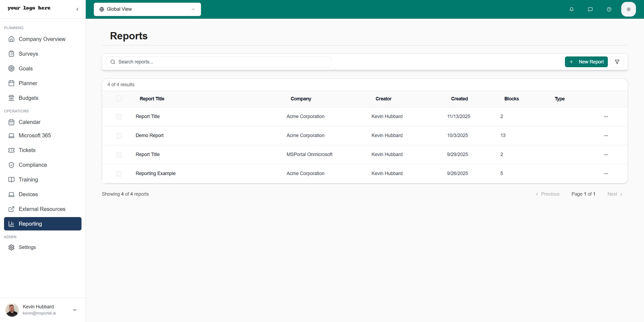Image resolution: width=644 pixels, height=322 pixels.
Task: Go to Company Overview
Action: point(43,39)
